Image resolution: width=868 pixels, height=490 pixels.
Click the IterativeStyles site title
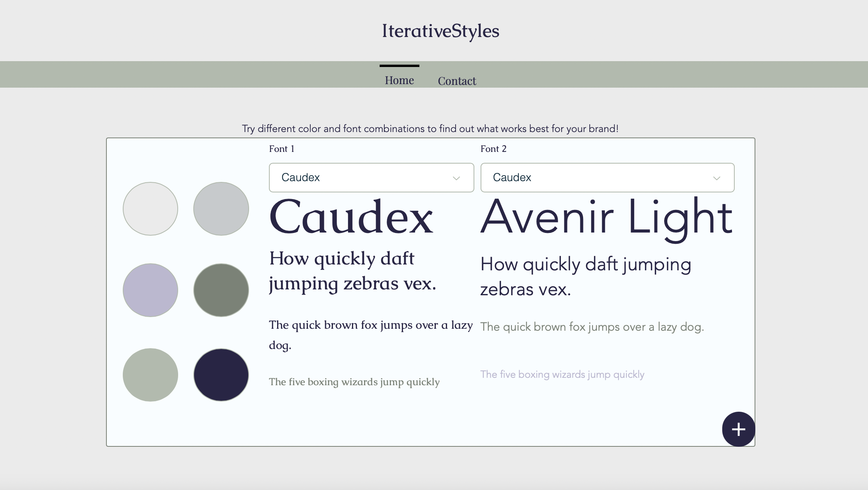[440, 31]
